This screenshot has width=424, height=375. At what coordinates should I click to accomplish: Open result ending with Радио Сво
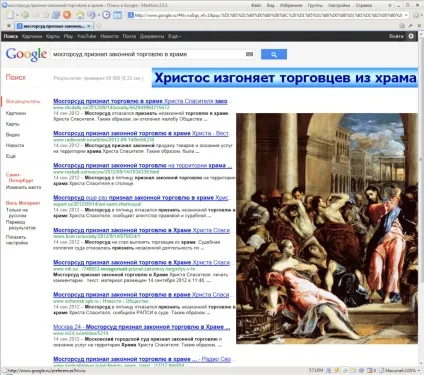tap(142, 359)
